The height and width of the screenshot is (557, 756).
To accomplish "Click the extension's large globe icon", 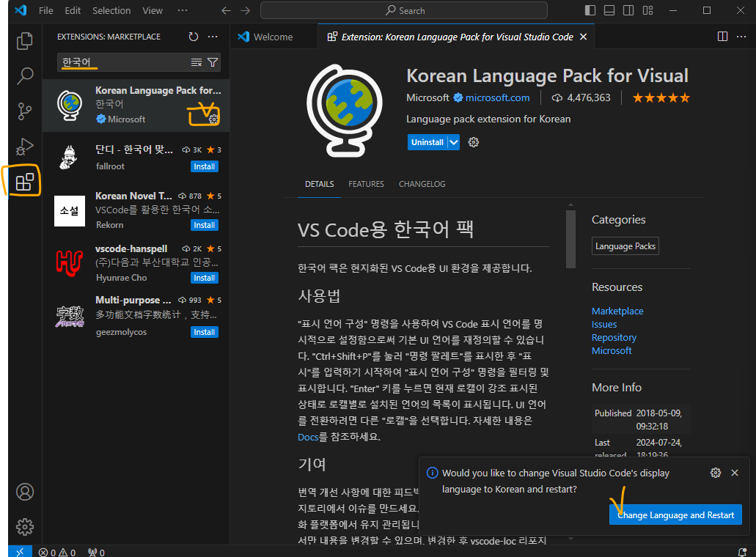I will [x=344, y=111].
